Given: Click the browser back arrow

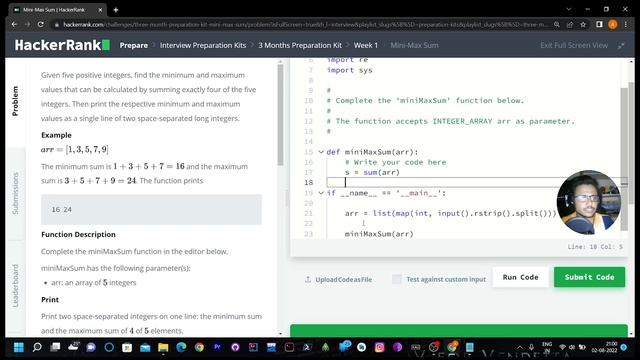Looking at the screenshot, I should pyautogui.click(x=14, y=24).
